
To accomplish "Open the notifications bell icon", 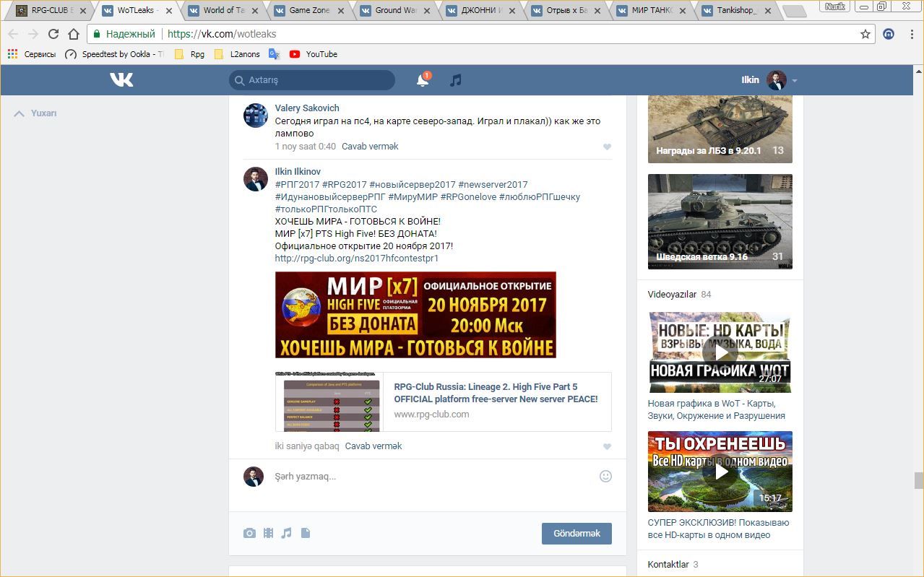I will point(423,80).
